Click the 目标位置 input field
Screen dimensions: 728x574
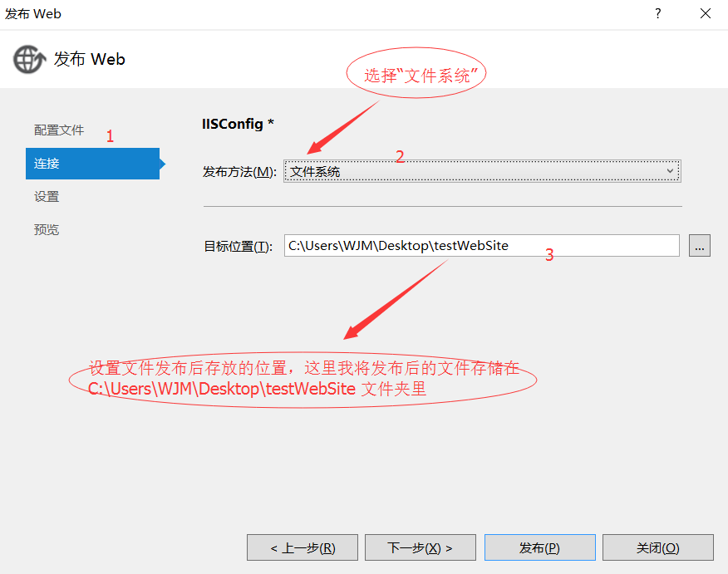tap(482, 245)
